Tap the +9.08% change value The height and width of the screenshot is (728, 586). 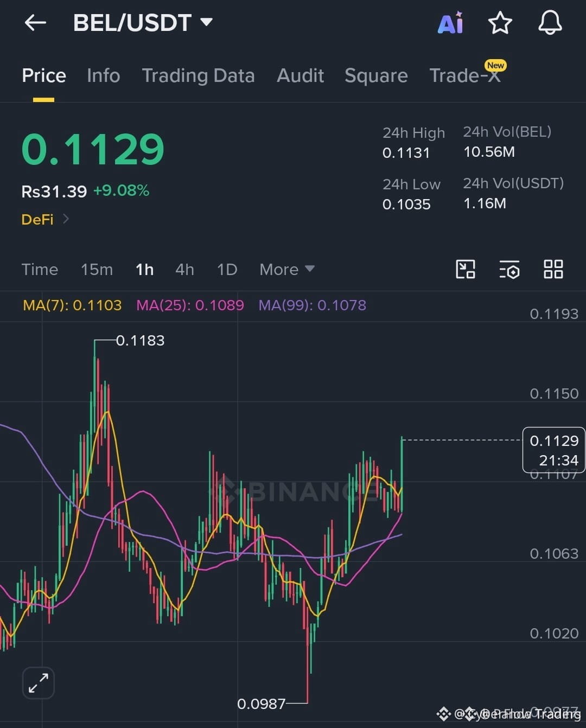tap(121, 190)
